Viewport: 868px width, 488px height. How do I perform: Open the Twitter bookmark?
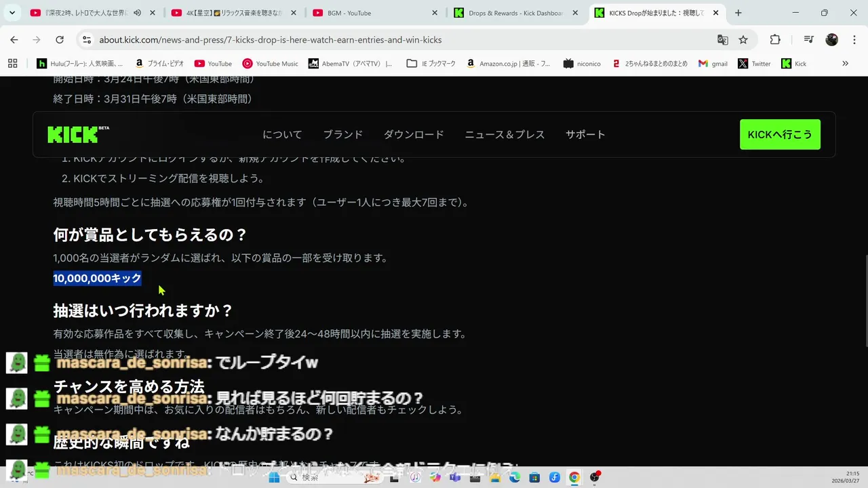(754, 64)
